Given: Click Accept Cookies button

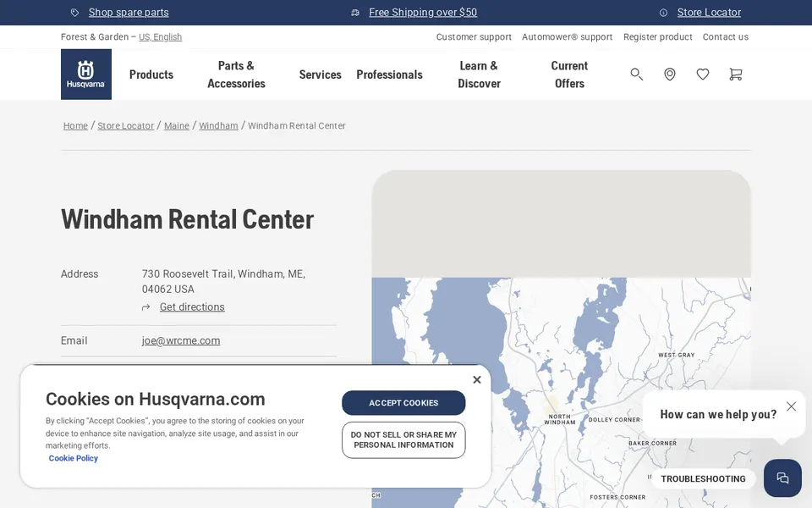Looking at the screenshot, I should 403,403.
